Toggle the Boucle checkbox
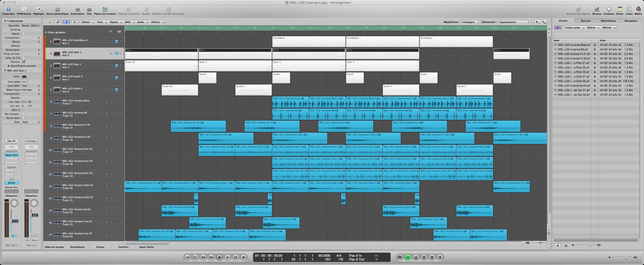This screenshot has width=644, height=265. point(23,34)
